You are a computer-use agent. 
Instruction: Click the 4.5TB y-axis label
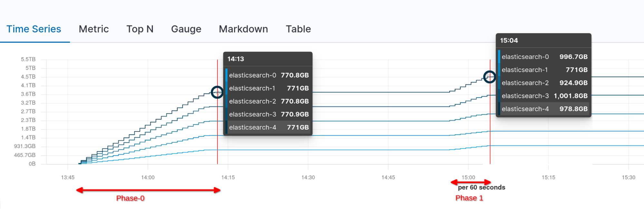click(x=28, y=77)
